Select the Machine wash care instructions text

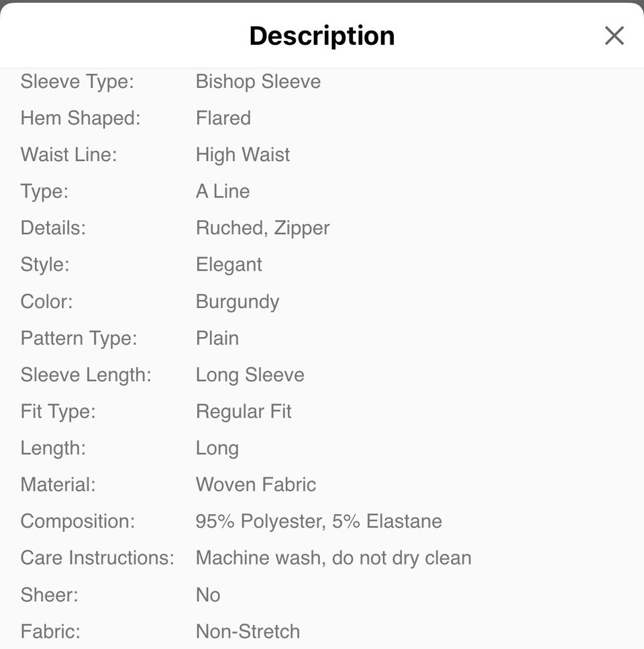point(333,558)
